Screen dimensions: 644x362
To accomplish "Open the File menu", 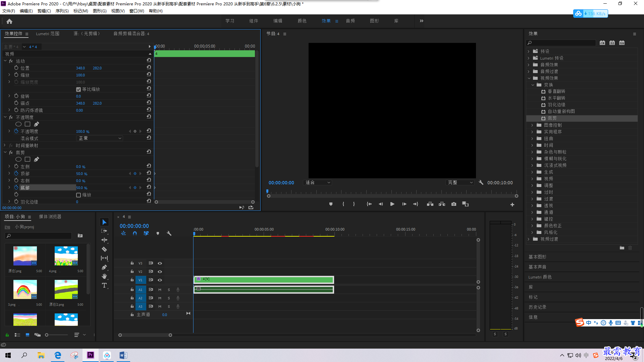I will pos(9,11).
